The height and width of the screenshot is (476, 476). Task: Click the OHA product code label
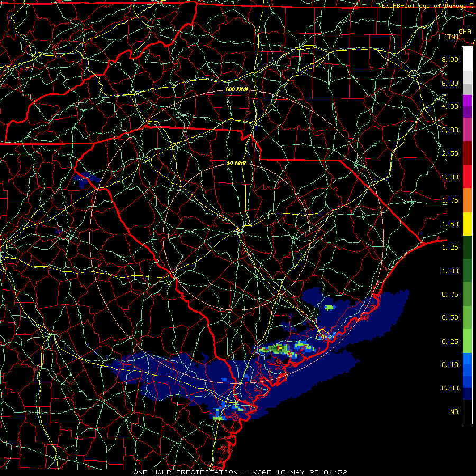(x=465, y=31)
